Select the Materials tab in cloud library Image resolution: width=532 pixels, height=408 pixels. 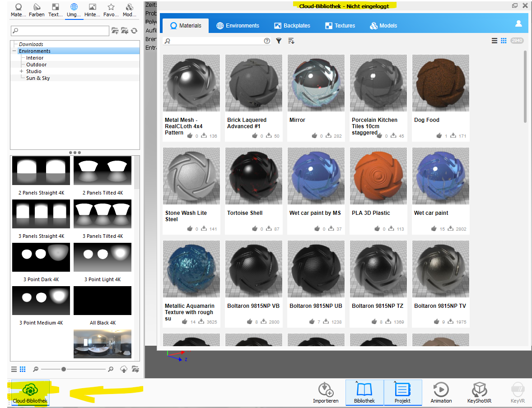(186, 26)
